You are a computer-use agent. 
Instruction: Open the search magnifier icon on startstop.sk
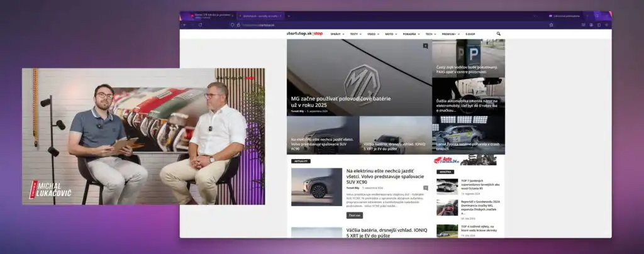[x=498, y=34]
